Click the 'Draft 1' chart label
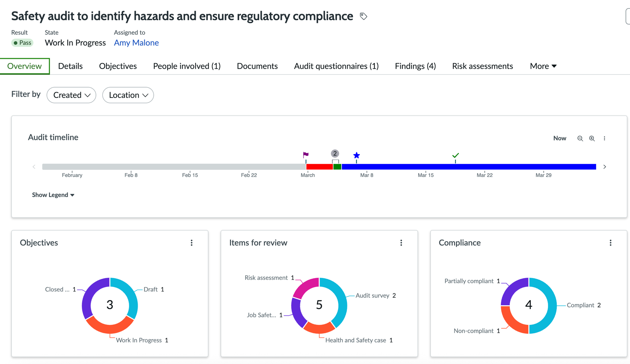The image size is (630, 364). [154, 290]
